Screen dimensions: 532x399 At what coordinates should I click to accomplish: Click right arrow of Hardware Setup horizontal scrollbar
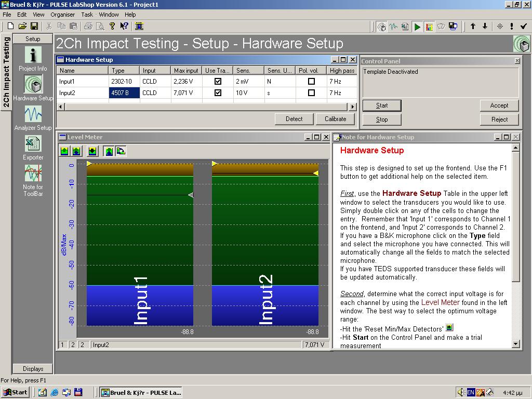(x=353, y=107)
